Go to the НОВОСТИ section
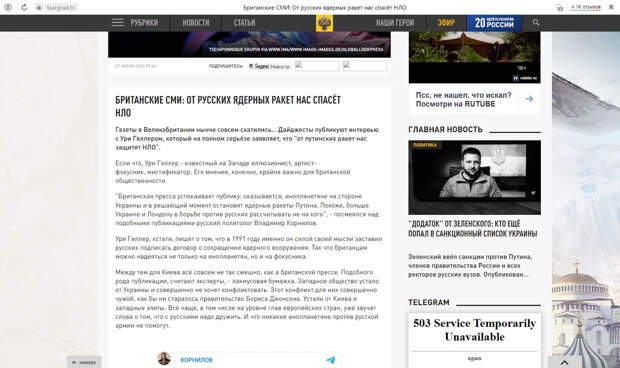Image resolution: width=620 pixels, height=368 pixels. 196,23
